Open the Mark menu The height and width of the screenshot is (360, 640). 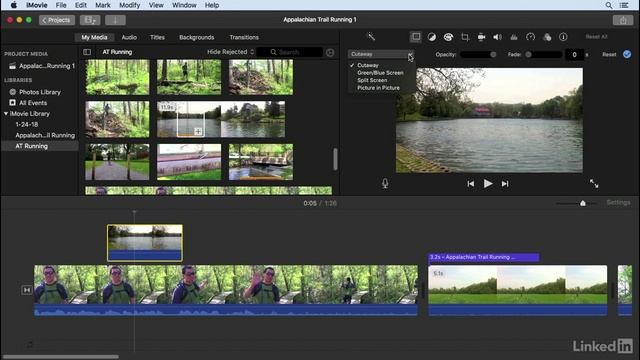(103, 5)
